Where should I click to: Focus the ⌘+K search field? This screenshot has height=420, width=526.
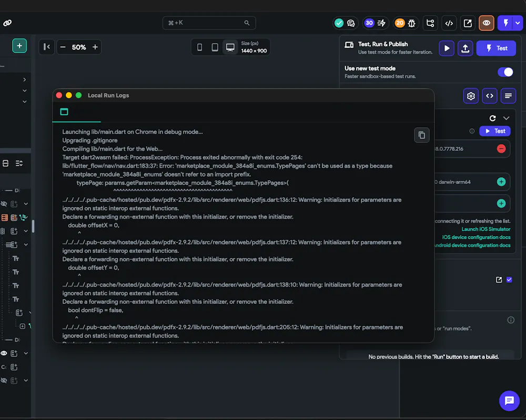click(x=209, y=23)
